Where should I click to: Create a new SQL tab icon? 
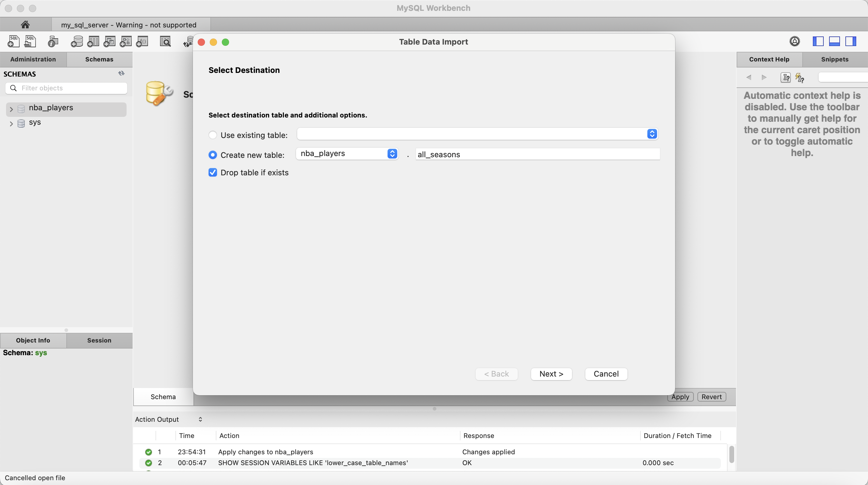pyautogui.click(x=14, y=42)
